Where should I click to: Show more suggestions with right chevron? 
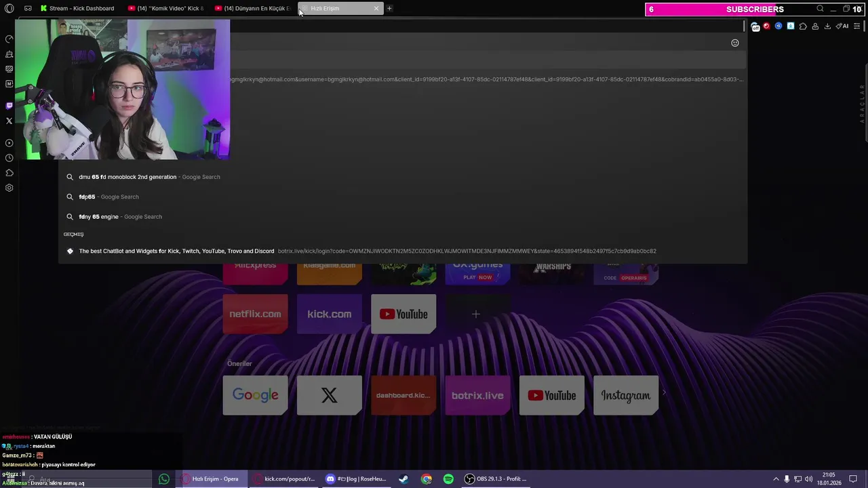click(x=664, y=392)
